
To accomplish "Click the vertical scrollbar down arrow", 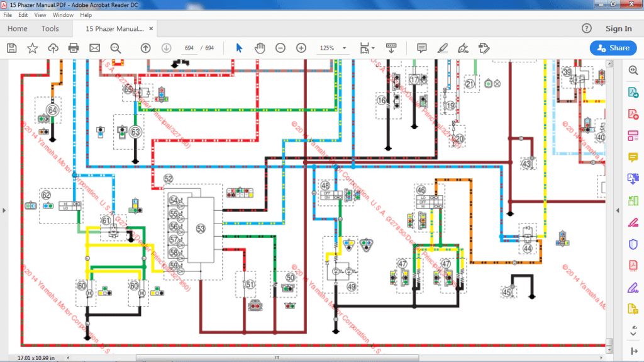I will click(609, 350).
